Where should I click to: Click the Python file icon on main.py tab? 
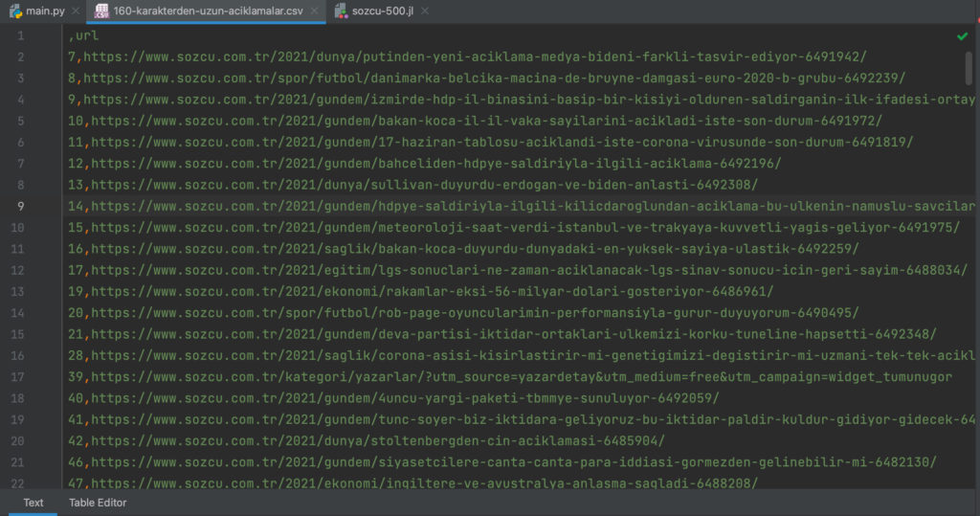click(x=15, y=11)
